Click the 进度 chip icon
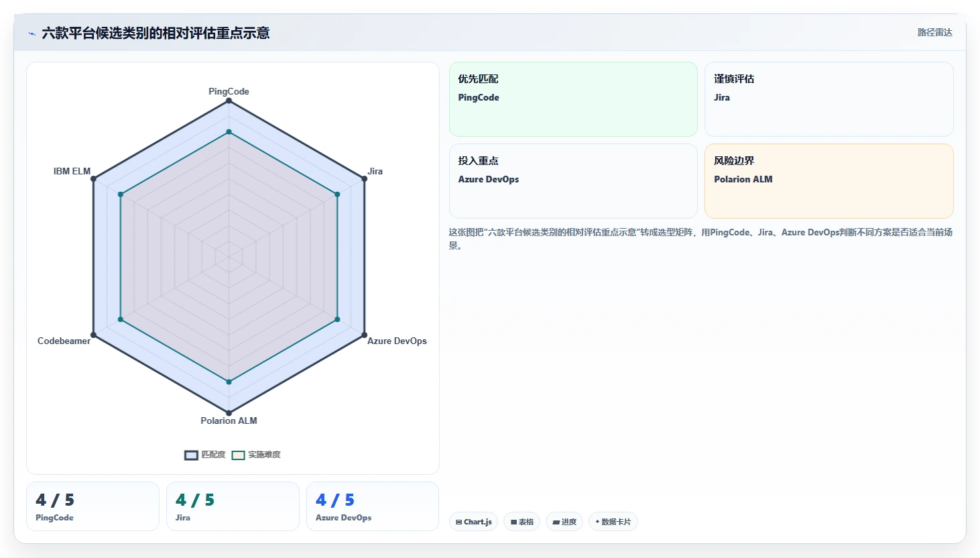This screenshot has width=980, height=558. 556,522
